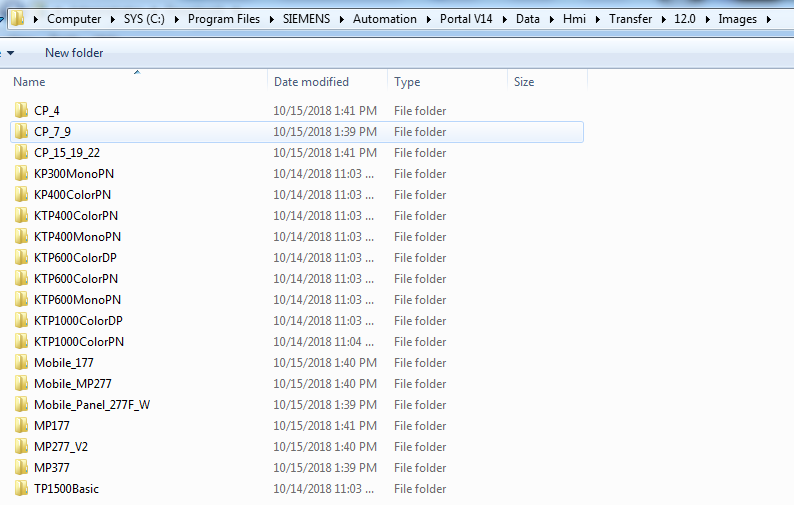Click the File folder type of KP400ColorPN

click(x=420, y=195)
